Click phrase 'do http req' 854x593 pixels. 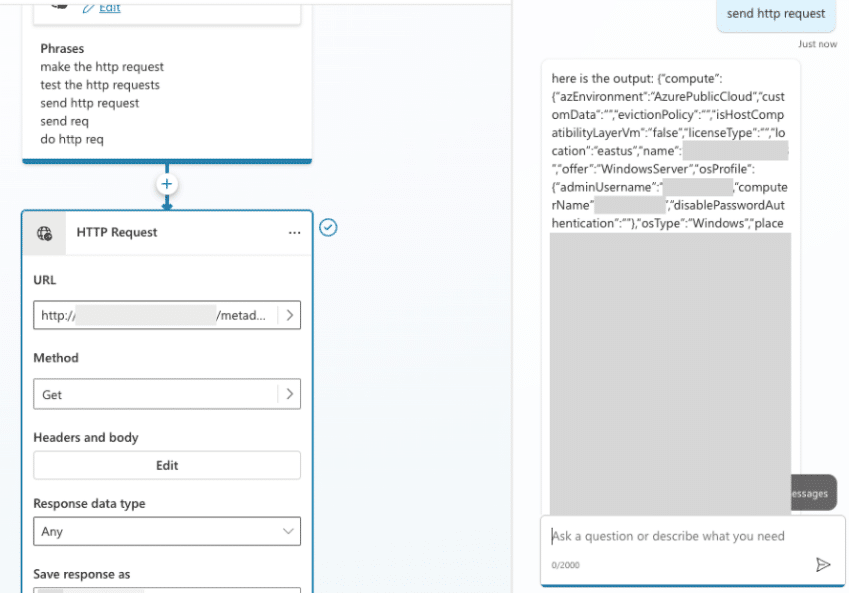[x=71, y=139]
